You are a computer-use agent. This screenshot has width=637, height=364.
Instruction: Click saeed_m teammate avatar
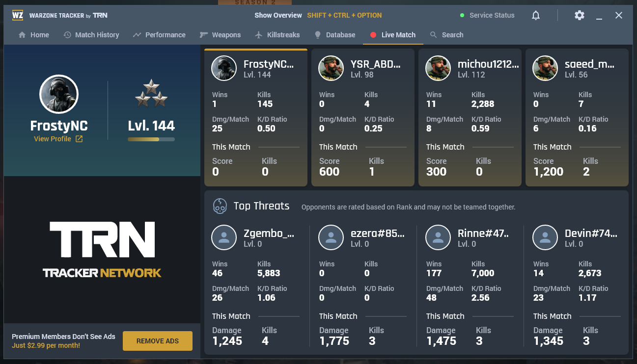545,68
